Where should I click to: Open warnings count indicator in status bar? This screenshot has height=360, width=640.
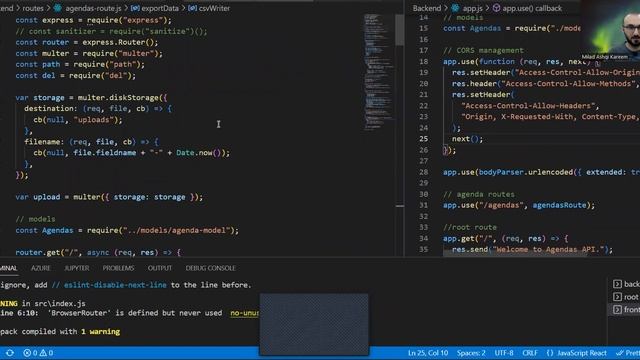pos(46,353)
